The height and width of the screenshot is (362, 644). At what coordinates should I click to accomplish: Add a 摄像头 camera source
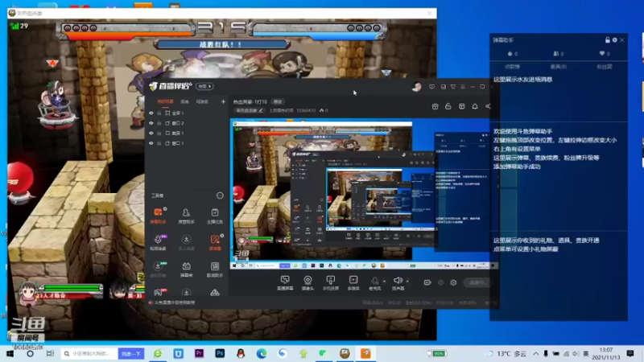pyautogui.click(x=308, y=283)
